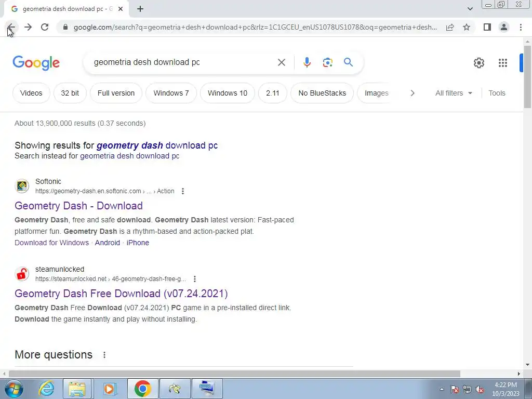This screenshot has width=532, height=399.
Task: Show hidden system tray icons
Action: (x=442, y=390)
